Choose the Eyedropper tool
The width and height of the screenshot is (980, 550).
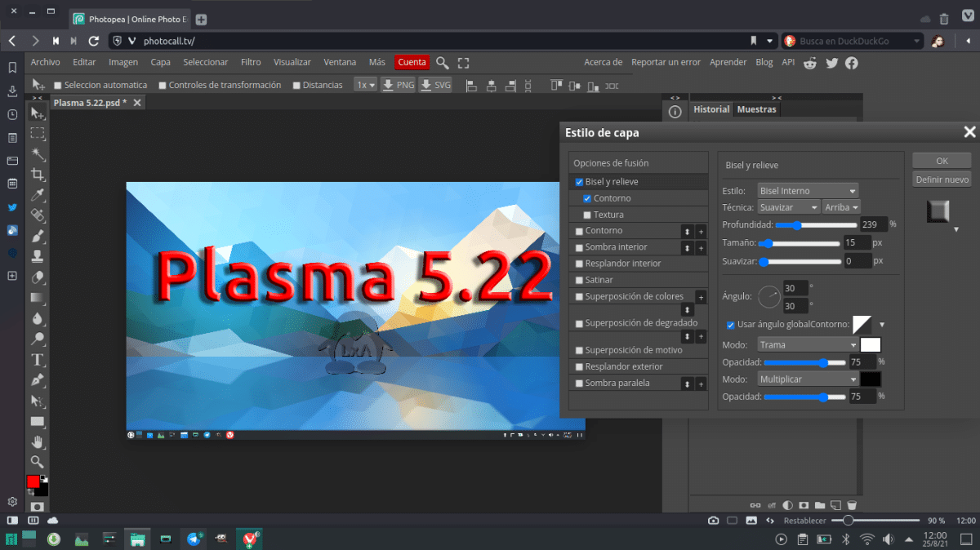click(38, 196)
